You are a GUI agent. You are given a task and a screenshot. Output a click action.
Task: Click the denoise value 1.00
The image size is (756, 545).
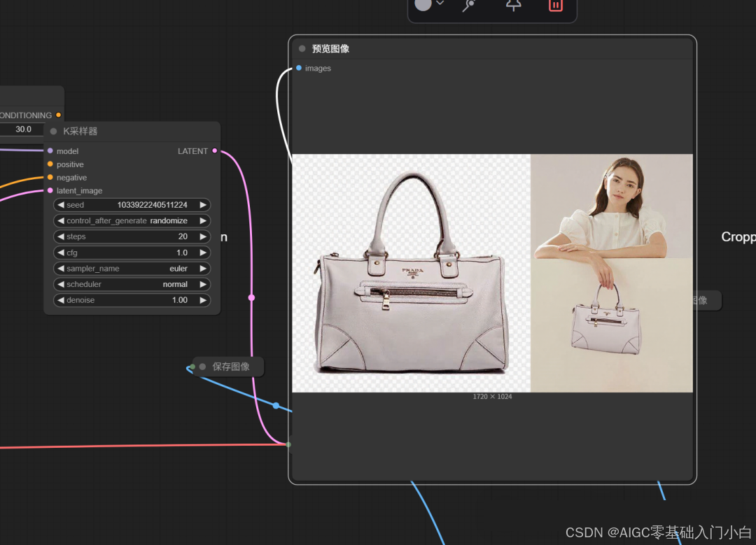point(180,300)
